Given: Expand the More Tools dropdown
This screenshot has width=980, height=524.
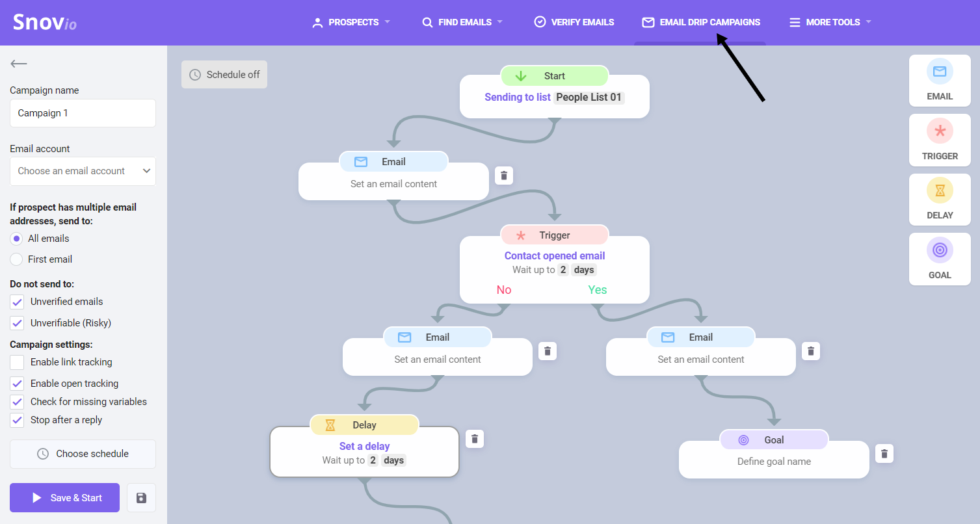Looking at the screenshot, I should 830,22.
